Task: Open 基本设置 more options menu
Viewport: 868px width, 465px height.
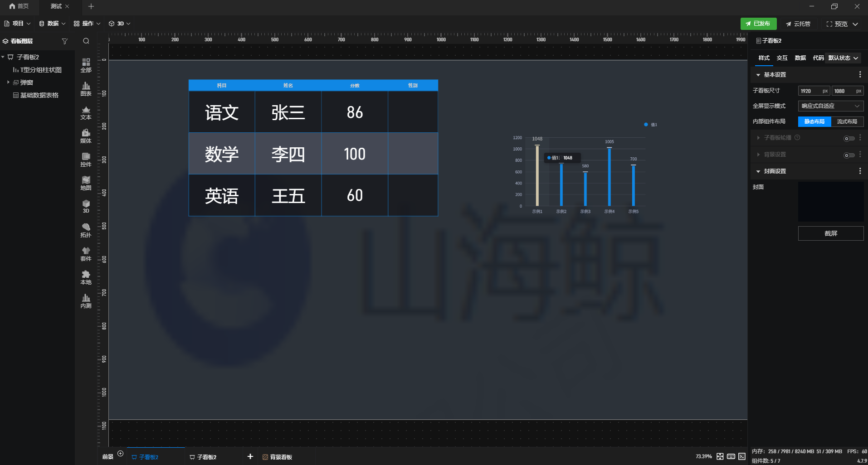Action: coord(860,74)
